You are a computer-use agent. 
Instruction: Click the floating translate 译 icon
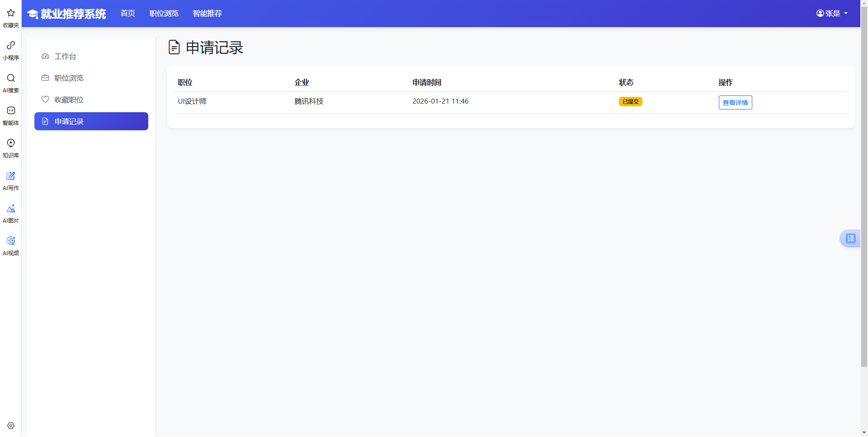pos(850,238)
